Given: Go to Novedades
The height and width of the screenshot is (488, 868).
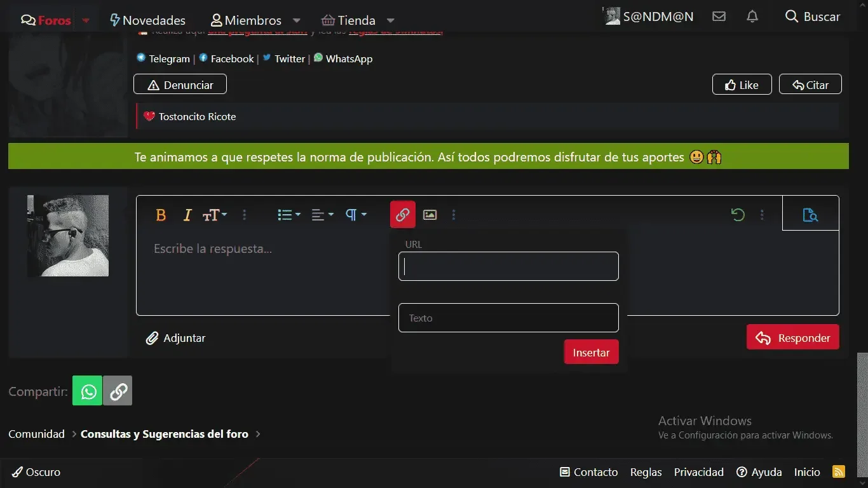Looking at the screenshot, I should click(147, 20).
